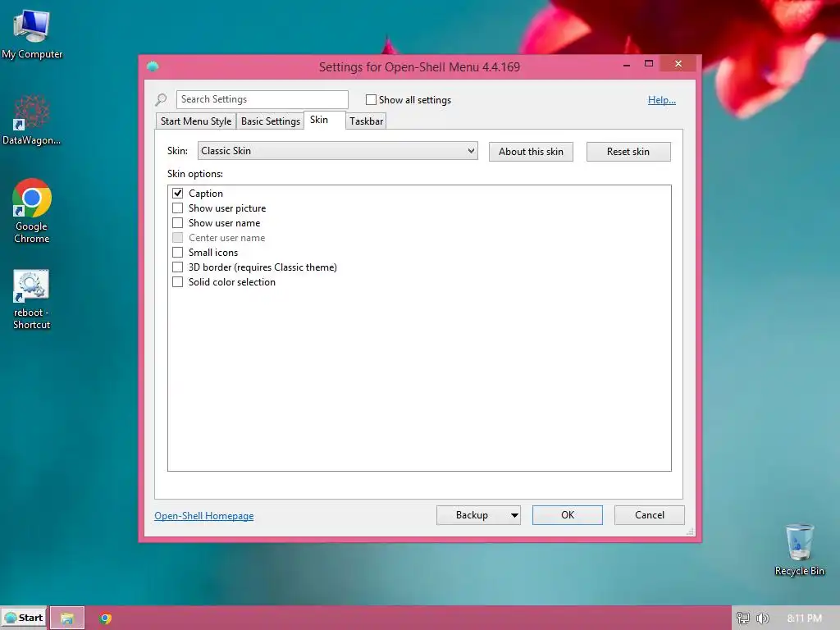Click the Open-Shell title bar shell icon

point(153,66)
